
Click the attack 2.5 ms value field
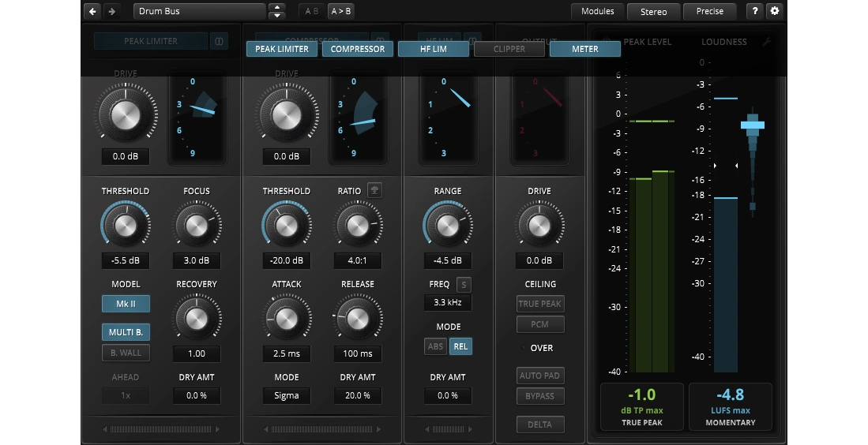286,353
